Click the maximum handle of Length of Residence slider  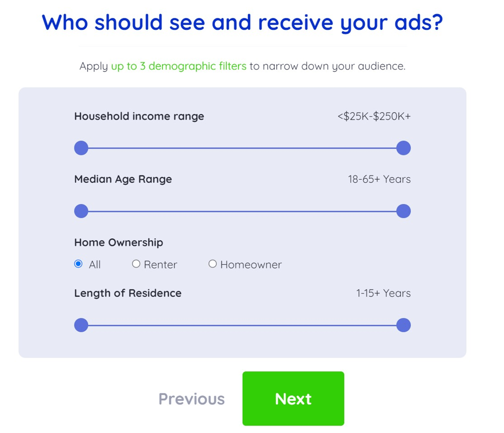[403, 325]
